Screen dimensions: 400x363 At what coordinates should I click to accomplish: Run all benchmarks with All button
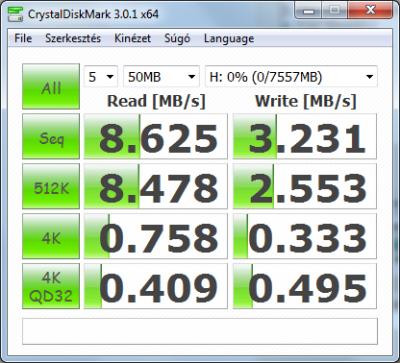51,86
